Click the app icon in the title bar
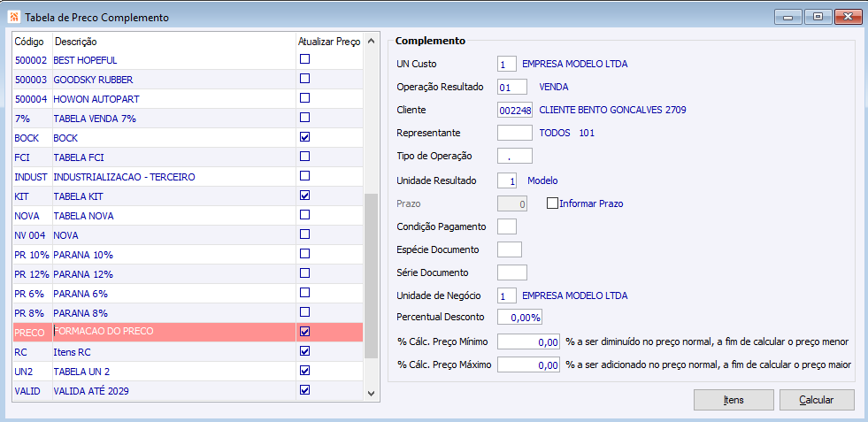 12,17
